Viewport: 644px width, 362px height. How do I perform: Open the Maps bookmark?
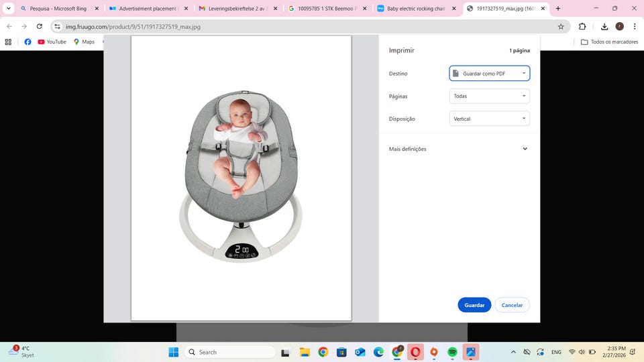point(85,42)
